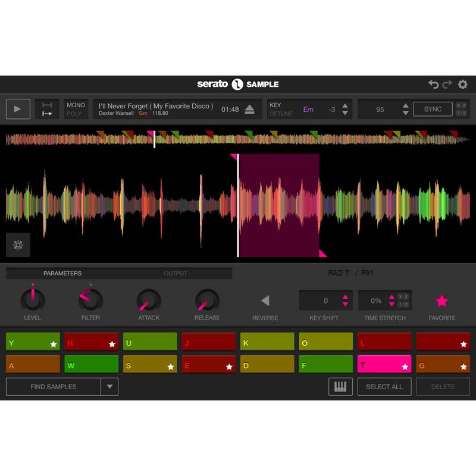Click the Key Shift up arrow
This screenshot has height=476, width=476.
click(x=345, y=296)
